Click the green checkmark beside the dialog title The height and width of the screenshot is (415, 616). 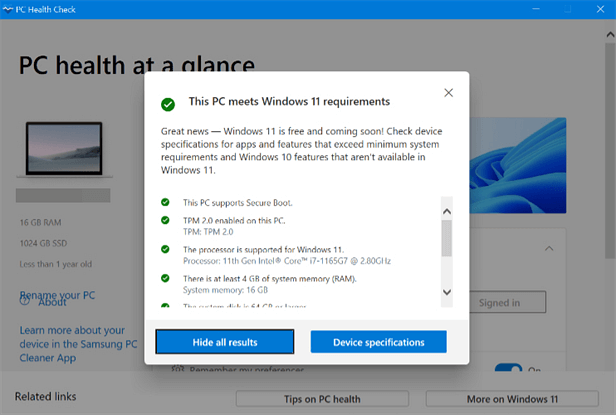[x=168, y=105]
